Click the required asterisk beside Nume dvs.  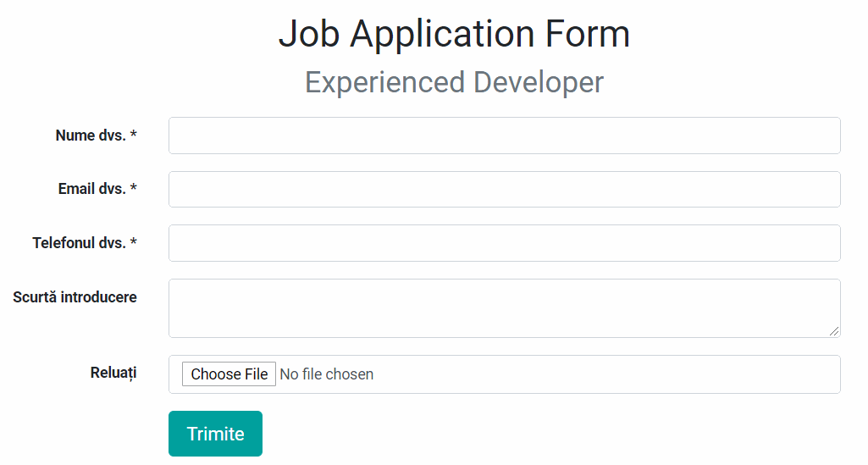tap(134, 135)
